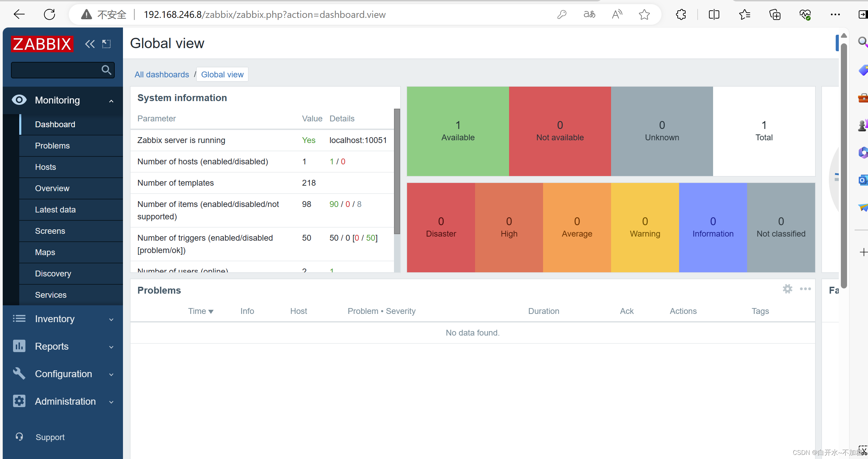The width and height of the screenshot is (868, 459).
Task: Click the sidebar hide/kiosk mode icon
Action: pyautogui.click(x=106, y=44)
